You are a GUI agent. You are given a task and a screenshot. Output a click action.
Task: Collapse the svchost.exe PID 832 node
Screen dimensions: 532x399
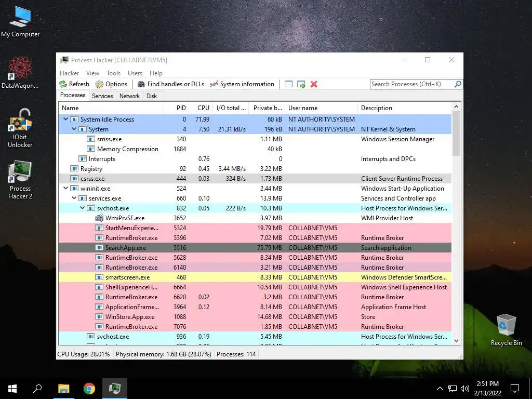[83, 208]
